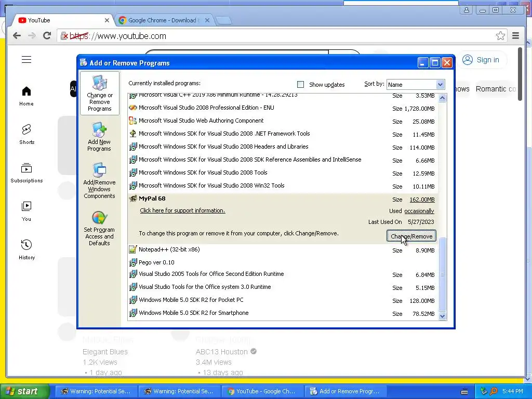The width and height of the screenshot is (532, 399).
Task: Click the Change/Remove button for MyPal 68
Action: [411, 236]
